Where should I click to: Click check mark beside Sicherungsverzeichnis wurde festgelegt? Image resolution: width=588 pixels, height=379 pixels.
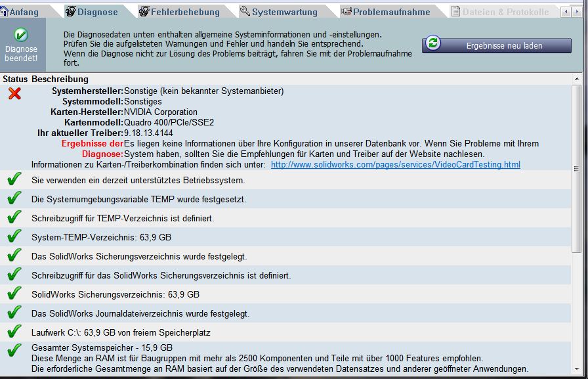click(14, 255)
